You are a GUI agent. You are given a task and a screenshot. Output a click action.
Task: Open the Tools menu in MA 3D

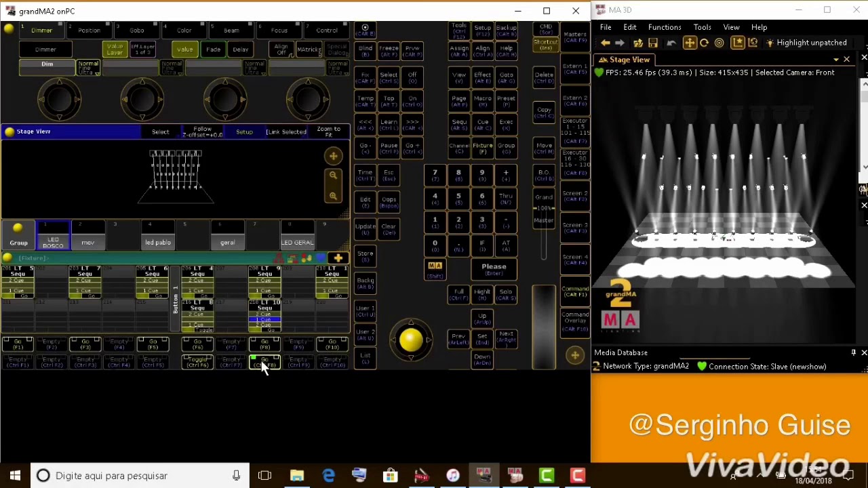(x=703, y=27)
